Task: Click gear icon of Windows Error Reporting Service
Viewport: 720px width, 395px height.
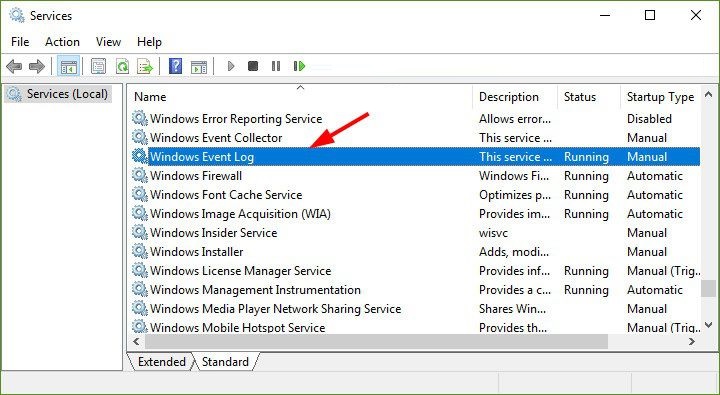Action: pos(140,118)
